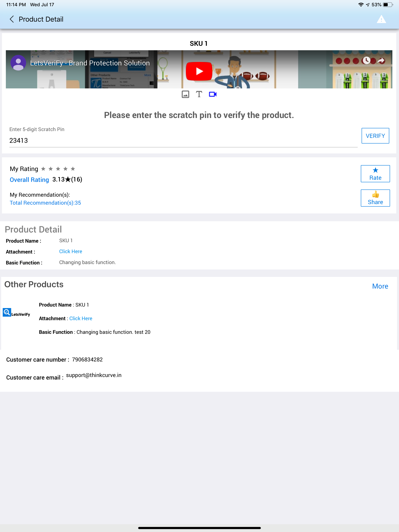Set My Rating to two stars

[x=50, y=169]
